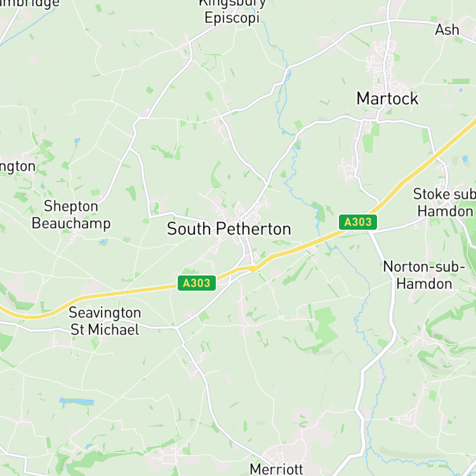476x476 pixels.
Task: Click the Seavington St Michael label
Action: pyautogui.click(x=105, y=321)
